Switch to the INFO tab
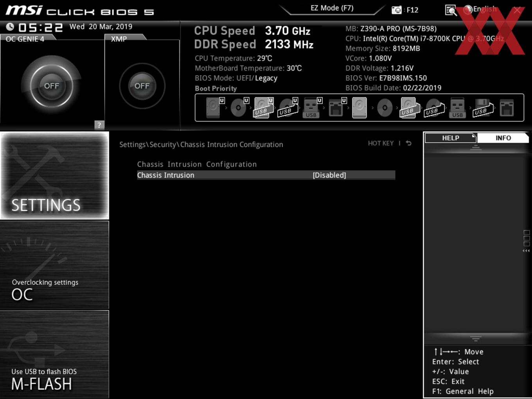The image size is (532, 399). coord(503,138)
